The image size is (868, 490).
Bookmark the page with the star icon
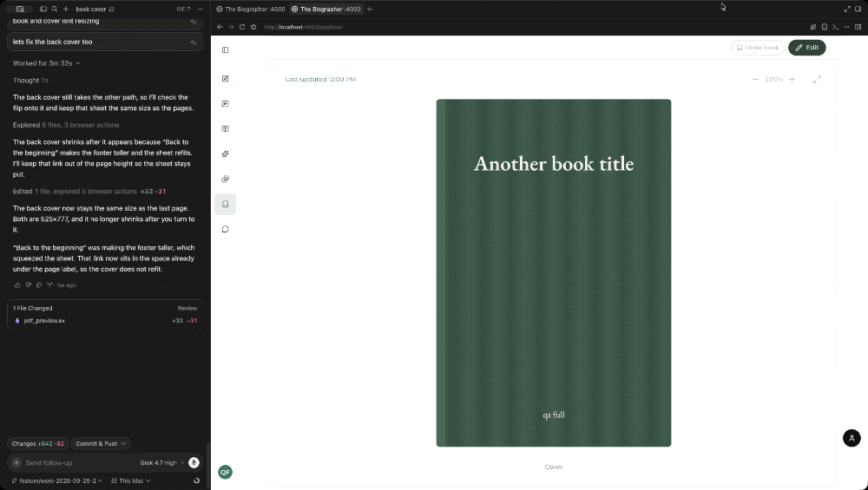point(253,27)
